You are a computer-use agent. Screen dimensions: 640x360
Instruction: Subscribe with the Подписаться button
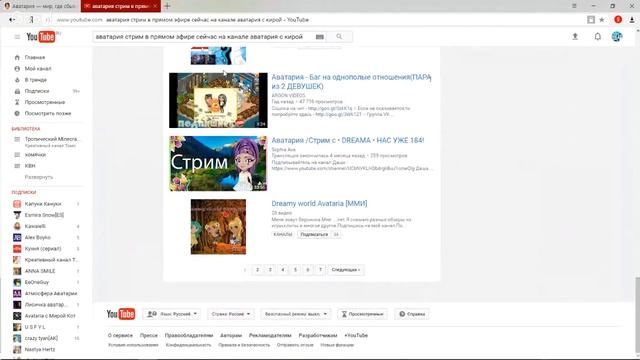(x=314, y=235)
